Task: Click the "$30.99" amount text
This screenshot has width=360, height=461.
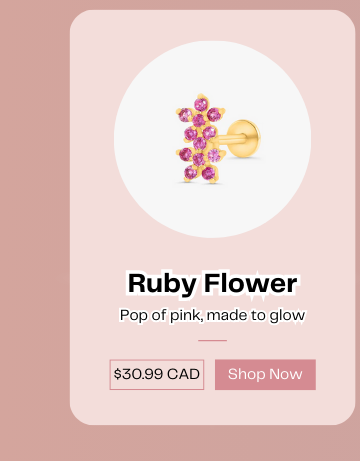Action: point(138,374)
